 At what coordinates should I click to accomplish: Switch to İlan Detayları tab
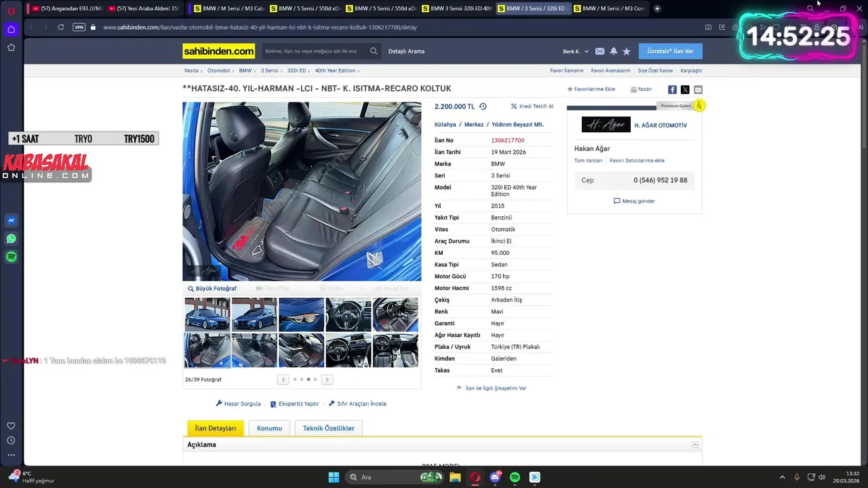point(216,428)
